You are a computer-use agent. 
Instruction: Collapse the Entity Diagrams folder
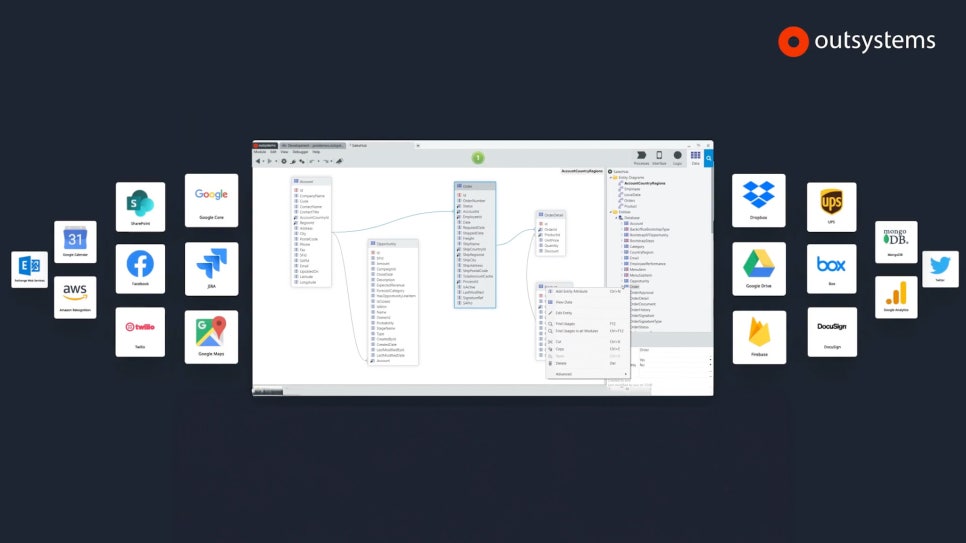(x=611, y=178)
